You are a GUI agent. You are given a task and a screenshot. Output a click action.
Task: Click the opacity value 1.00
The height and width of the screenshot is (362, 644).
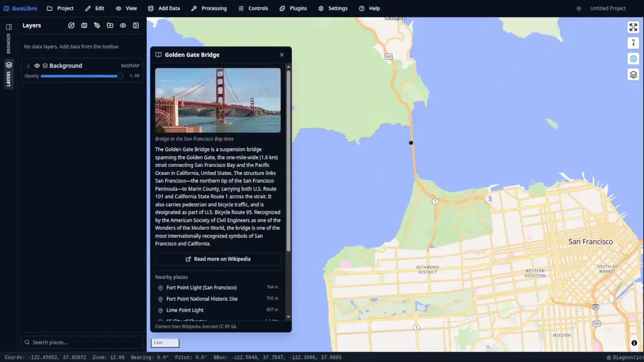coord(134,76)
